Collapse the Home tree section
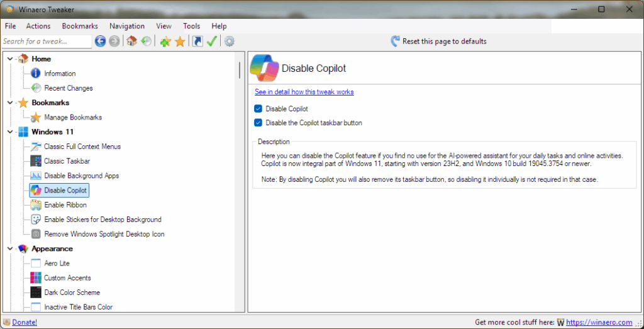The width and height of the screenshot is (644, 329). (x=10, y=59)
